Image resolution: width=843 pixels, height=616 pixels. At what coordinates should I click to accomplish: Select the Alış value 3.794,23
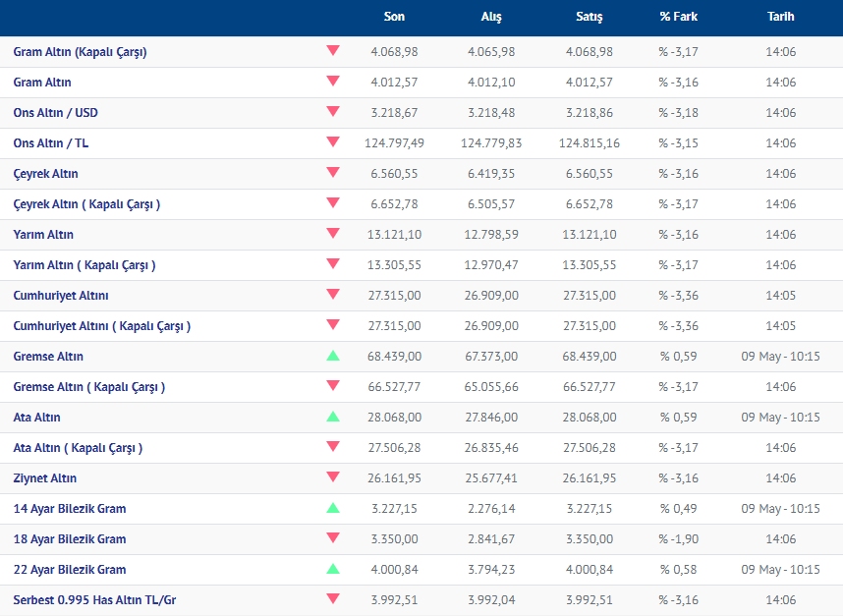pyautogui.click(x=491, y=570)
